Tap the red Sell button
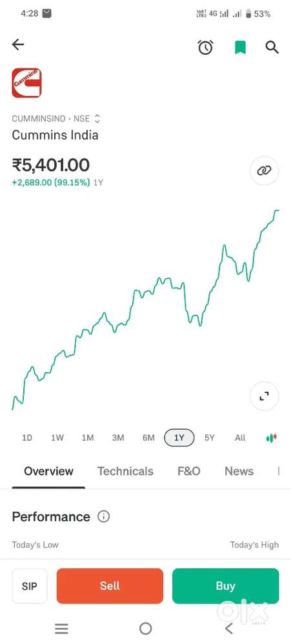The height and width of the screenshot is (644, 291). point(110,586)
